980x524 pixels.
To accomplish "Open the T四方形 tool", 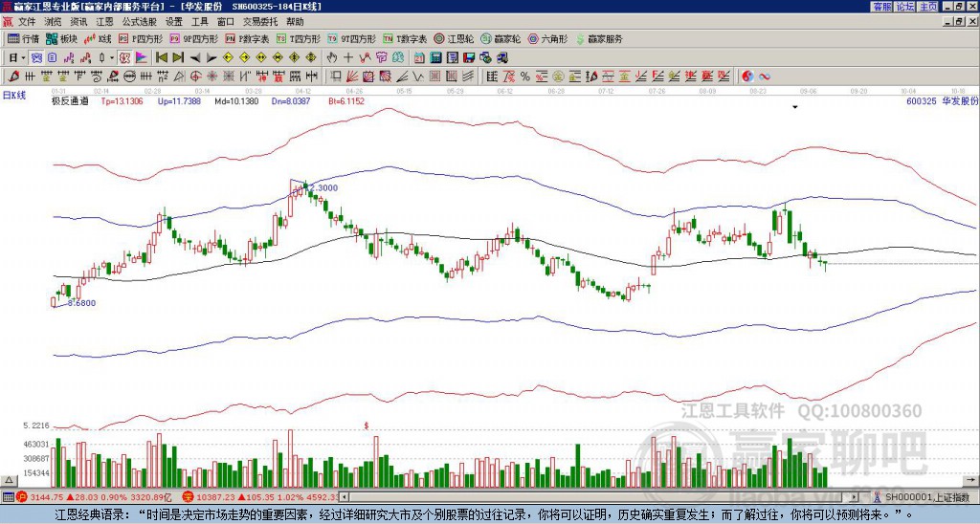I will point(299,38).
